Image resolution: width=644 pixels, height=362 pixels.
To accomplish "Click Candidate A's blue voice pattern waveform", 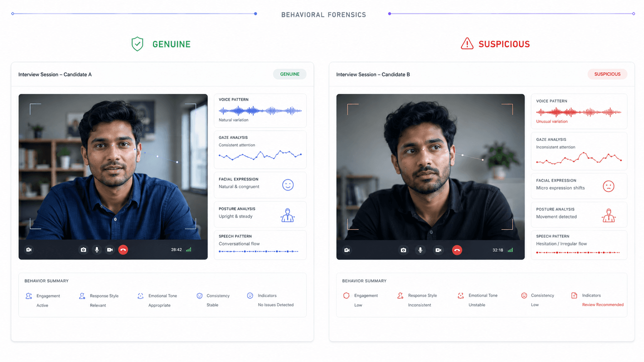I will [260, 111].
